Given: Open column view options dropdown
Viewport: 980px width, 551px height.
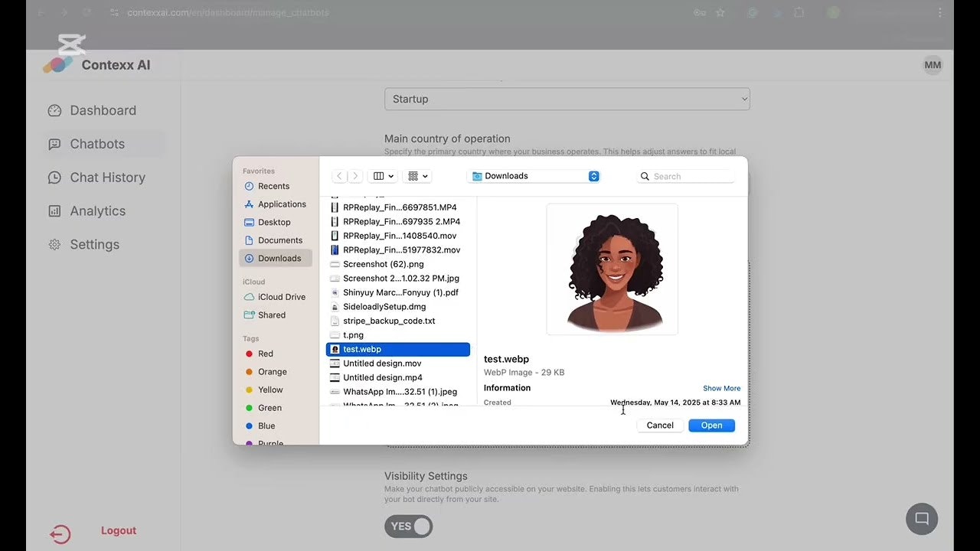Looking at the screenshot, I should 383,176.
